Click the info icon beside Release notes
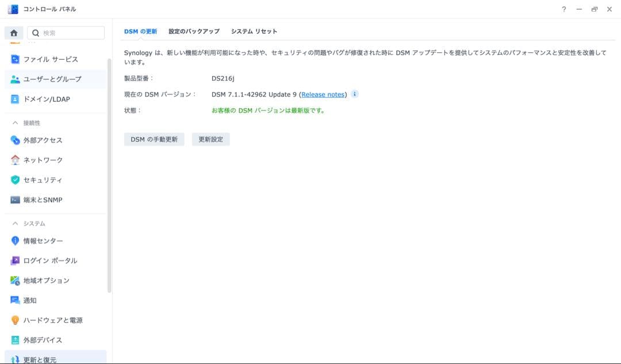 click(354, 94)
